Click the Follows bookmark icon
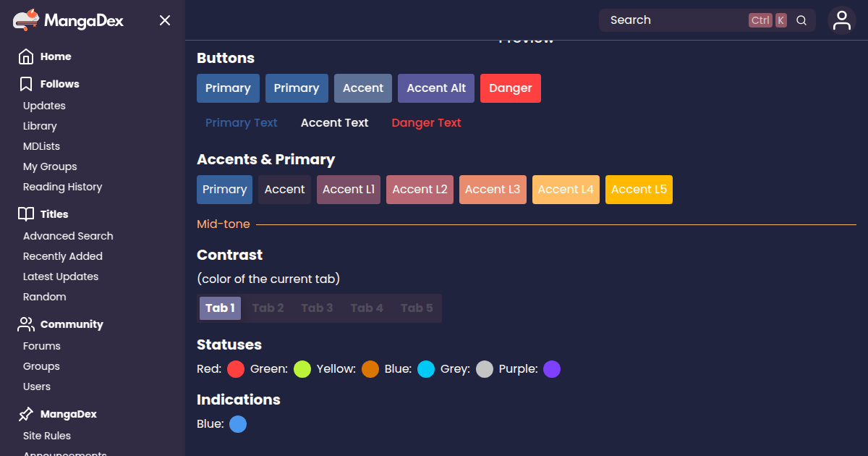Image resolution: width=868 pixels, height=456 pixels. pyautogui.click(x=26, y=84)
